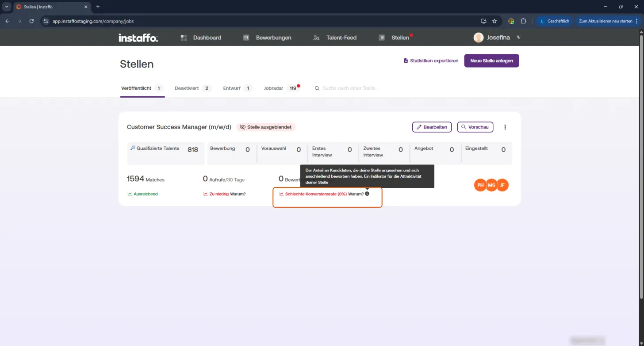644x346 pixels.
Task: Click the Warum? link next to Zu niedrig
Action: tap(238, 194)
